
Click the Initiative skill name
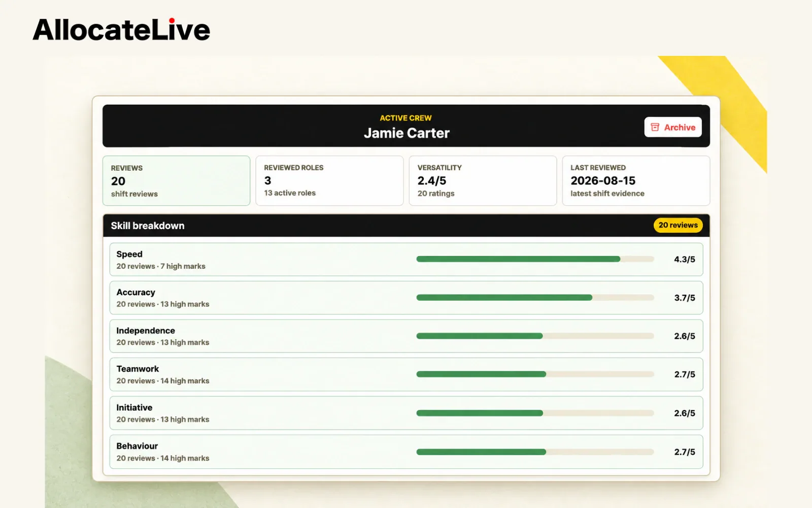coord(134,407)
